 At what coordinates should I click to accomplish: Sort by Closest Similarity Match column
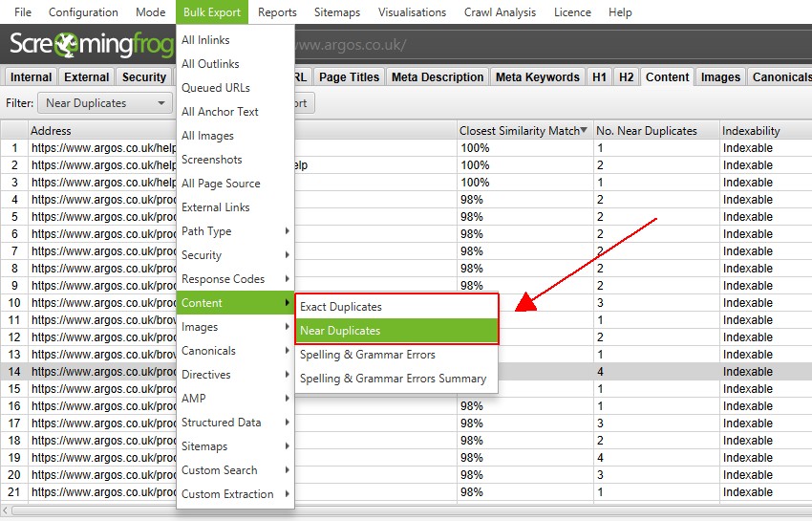(525, 130)
